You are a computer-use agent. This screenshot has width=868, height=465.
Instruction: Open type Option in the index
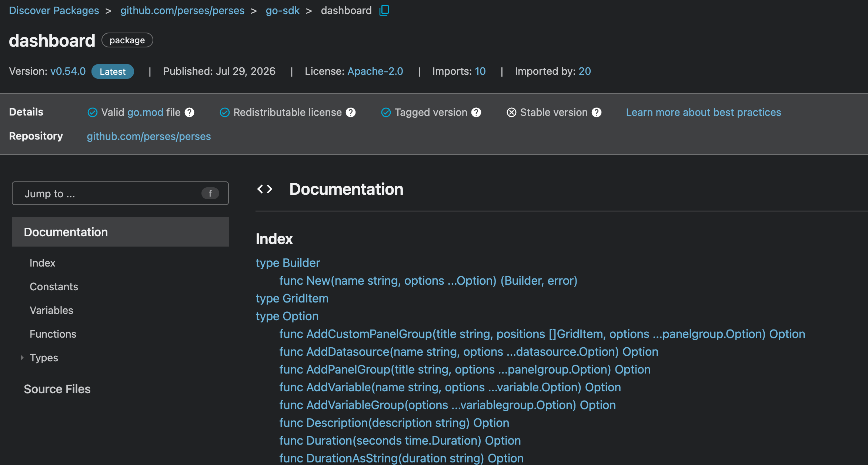click(287, 316)
